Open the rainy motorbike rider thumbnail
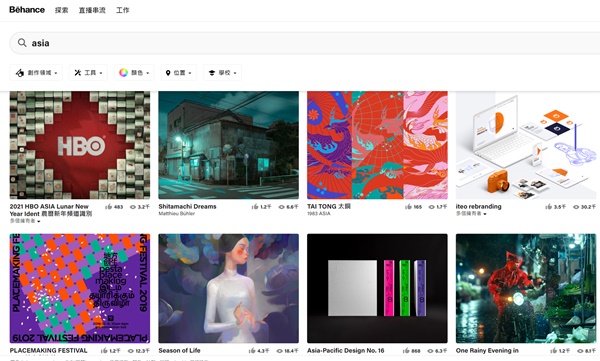The height and width of the screenshot is (361, 600). (526, 289)
